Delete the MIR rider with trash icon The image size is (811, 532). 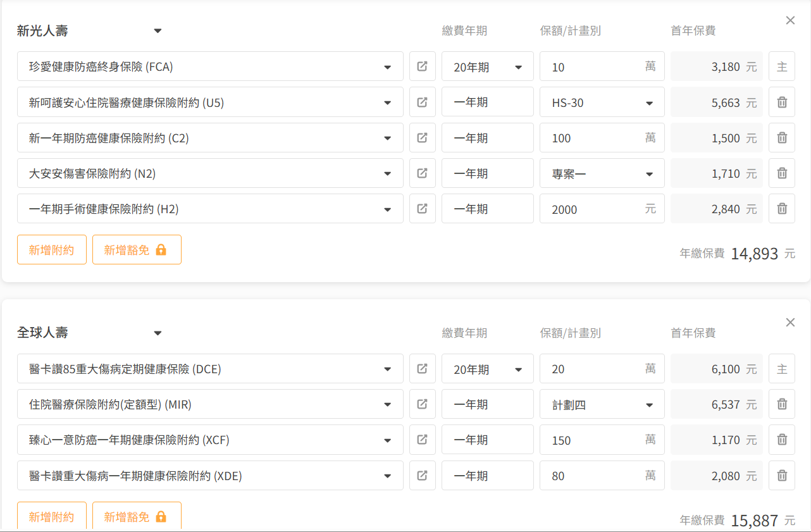[x=782, y=404]
